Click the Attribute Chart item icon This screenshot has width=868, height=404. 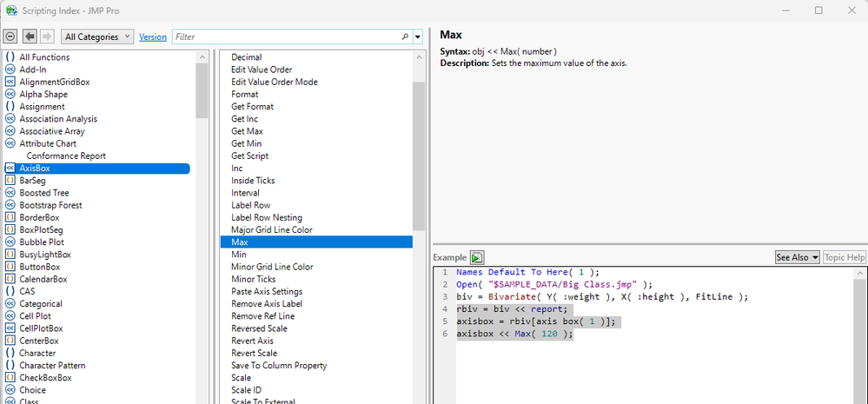(10, 143)
